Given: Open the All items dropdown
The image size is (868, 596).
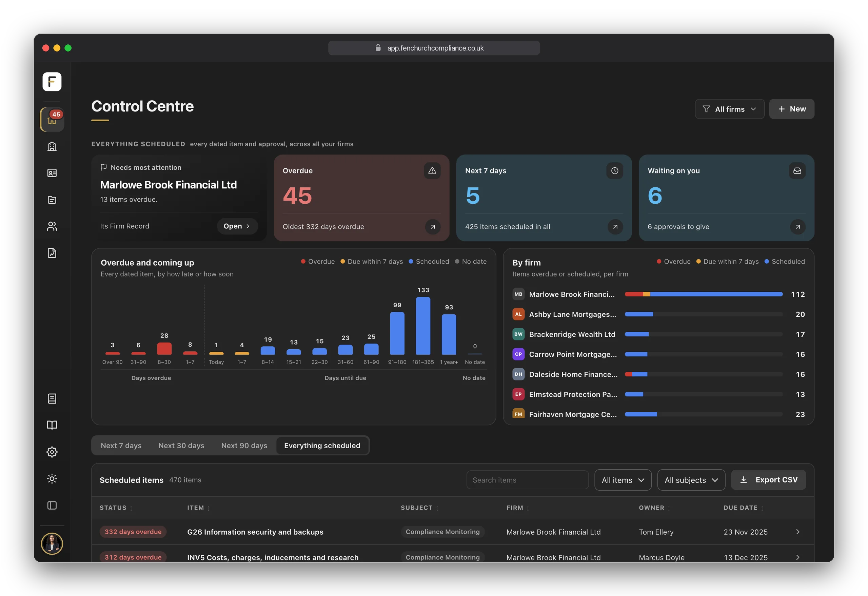Looking at the screenshot, I should (623, 480).
